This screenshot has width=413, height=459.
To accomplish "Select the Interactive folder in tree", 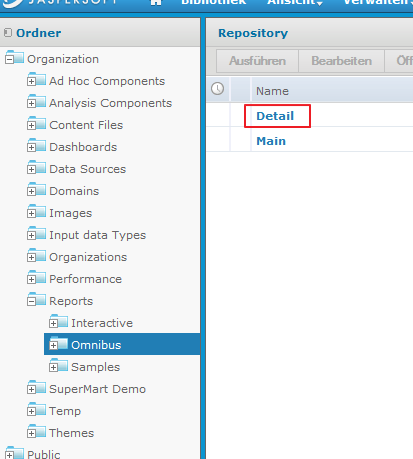I will [x=102, y=323].
